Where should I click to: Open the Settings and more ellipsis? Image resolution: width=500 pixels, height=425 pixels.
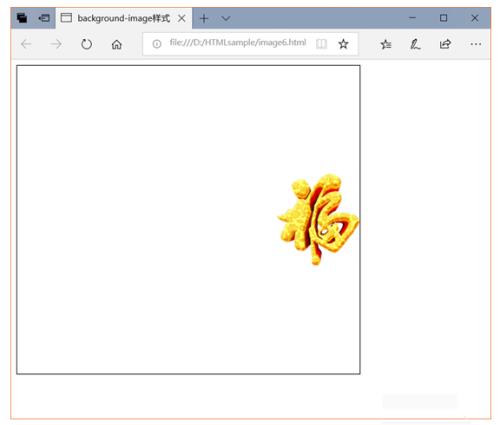(476, 44)
